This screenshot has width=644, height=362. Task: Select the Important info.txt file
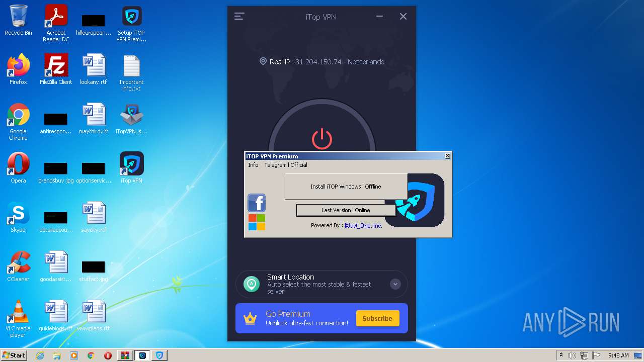131,72
